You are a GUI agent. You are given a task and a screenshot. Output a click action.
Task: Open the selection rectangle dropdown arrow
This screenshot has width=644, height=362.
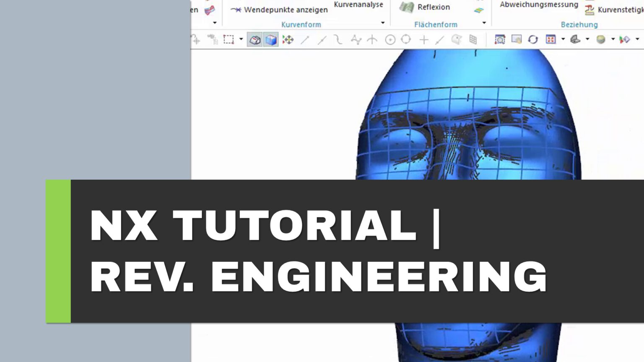[241, 39]
